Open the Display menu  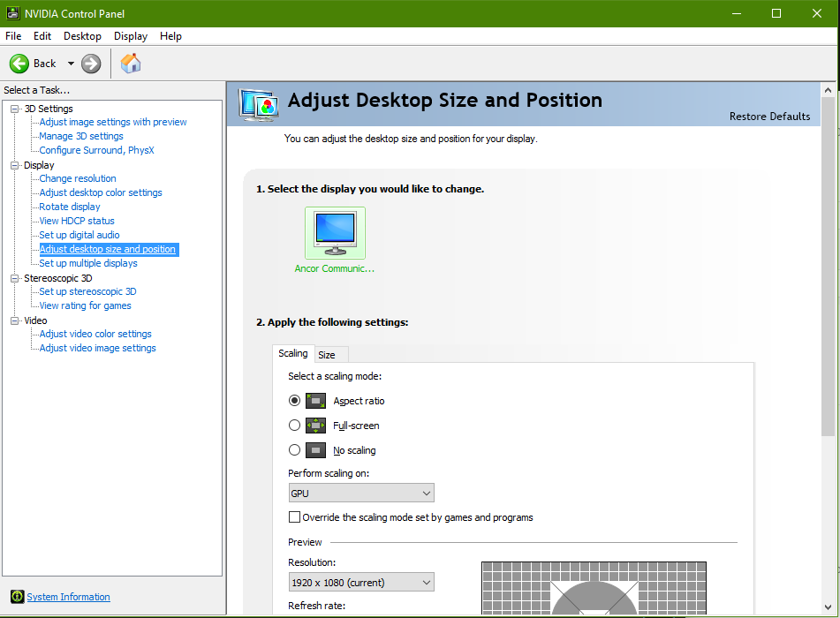[131, 36]
